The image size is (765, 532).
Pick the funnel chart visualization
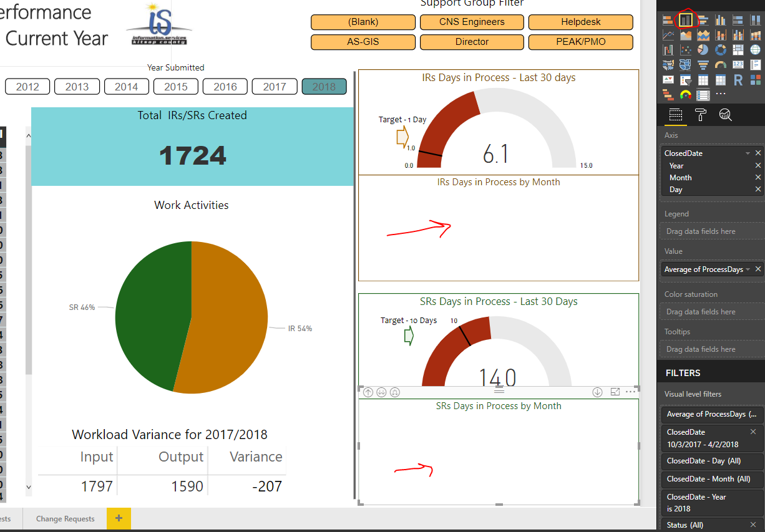(703, 65)
